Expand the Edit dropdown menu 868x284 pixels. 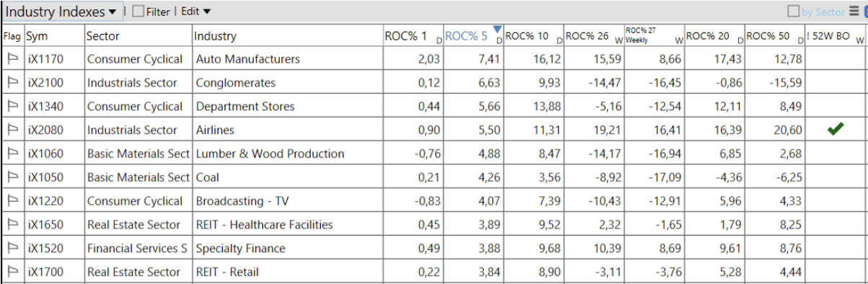pos(196,12)
